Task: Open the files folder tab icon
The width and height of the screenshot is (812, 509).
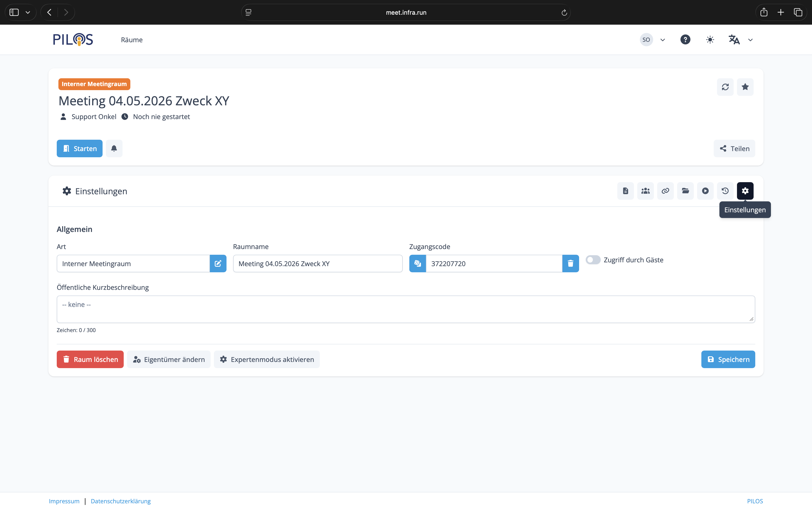Action: pos(685,191)
